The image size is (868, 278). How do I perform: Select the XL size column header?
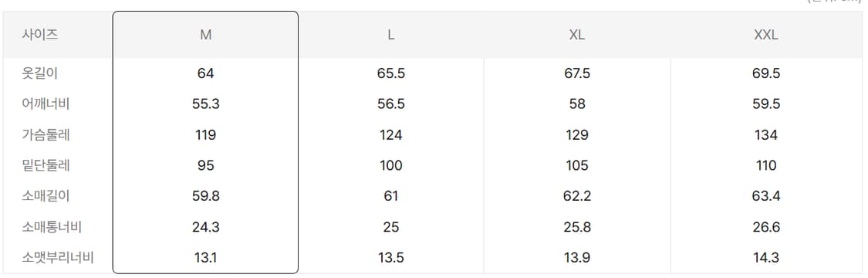[577, 35]
